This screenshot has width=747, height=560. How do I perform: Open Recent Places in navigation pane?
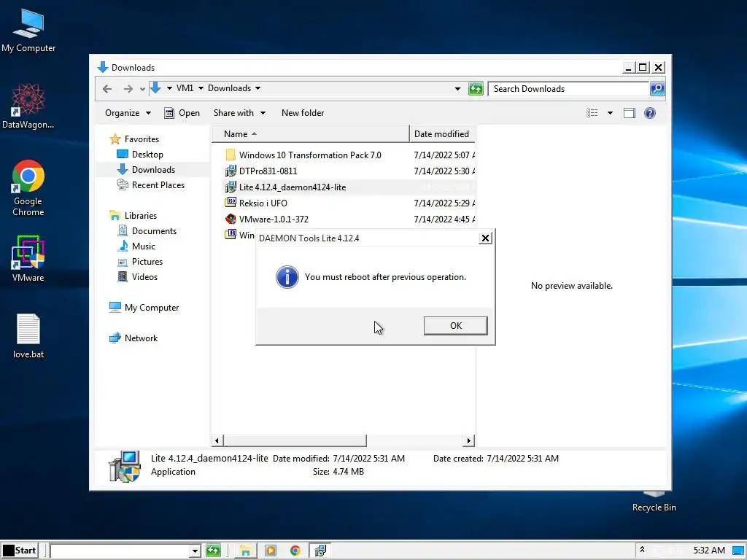click(158, 184)
